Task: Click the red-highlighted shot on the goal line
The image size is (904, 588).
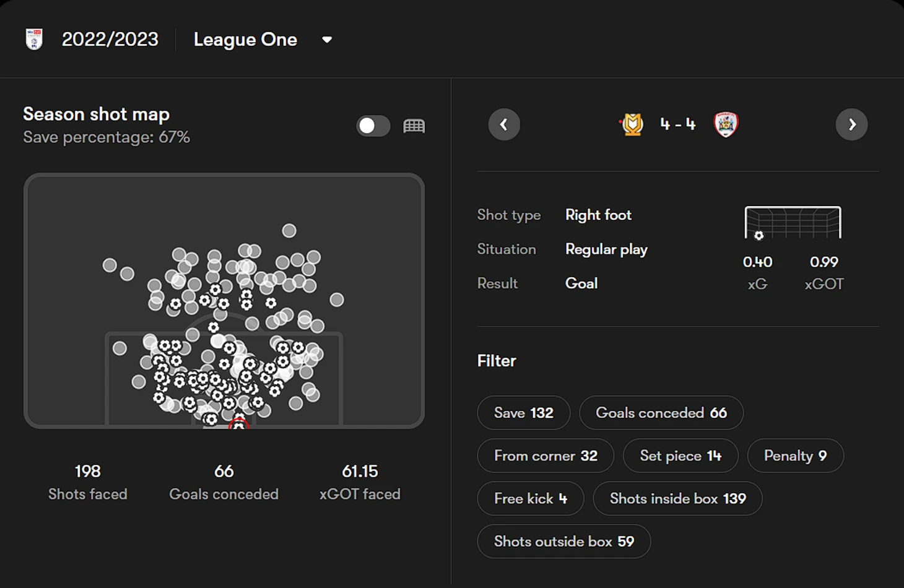Action: coord(238,425)
